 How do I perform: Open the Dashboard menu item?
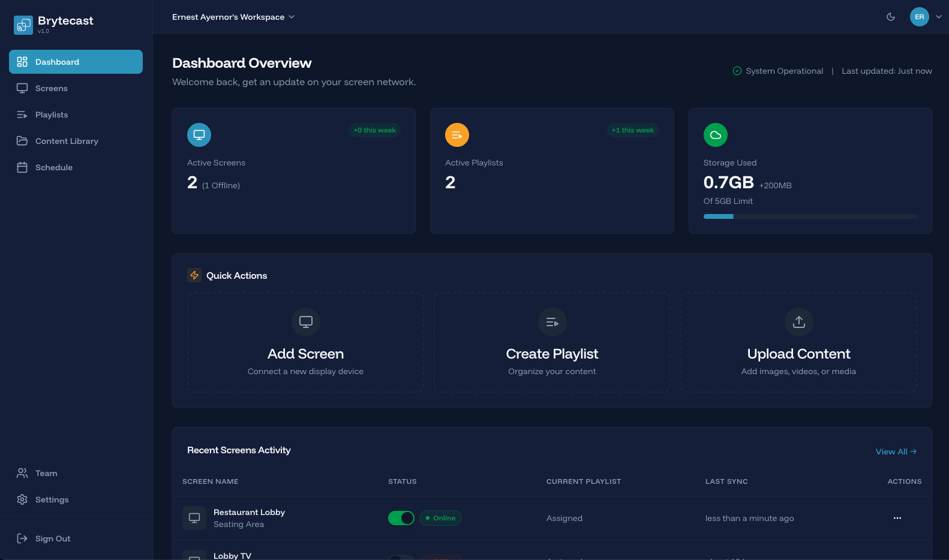(x=76, y=62)
